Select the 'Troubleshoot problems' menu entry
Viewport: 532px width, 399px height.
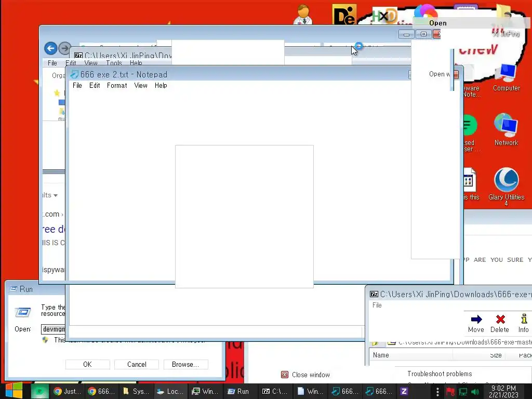coord(440,374)
